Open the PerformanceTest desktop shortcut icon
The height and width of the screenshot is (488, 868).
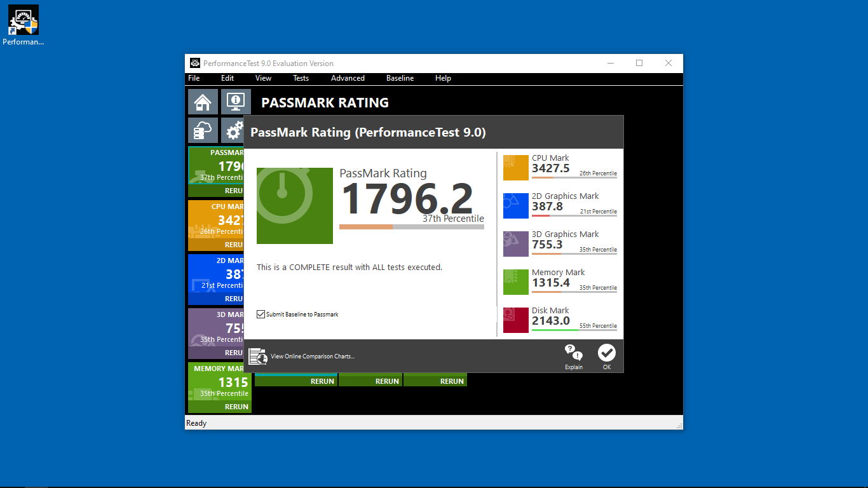click(23, 25)
